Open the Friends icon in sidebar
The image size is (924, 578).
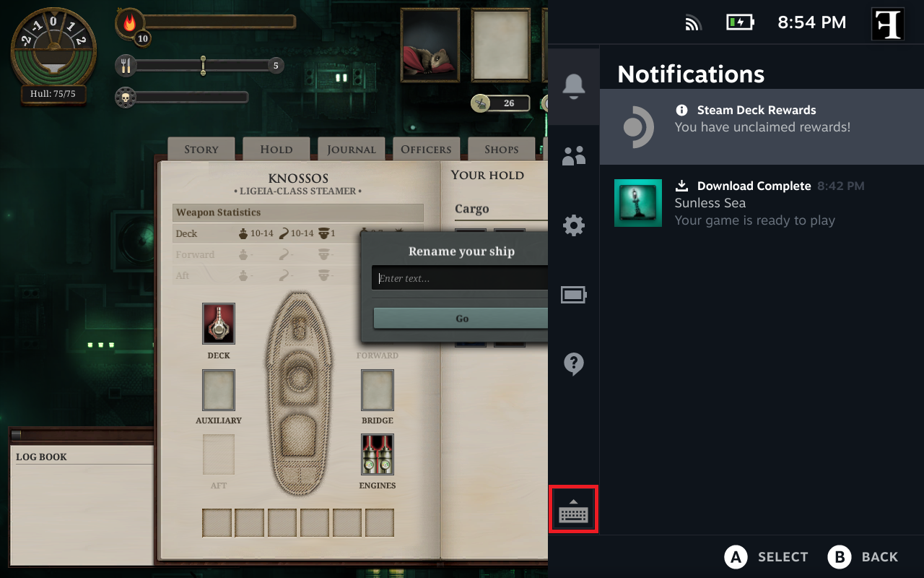coord(574,155)
